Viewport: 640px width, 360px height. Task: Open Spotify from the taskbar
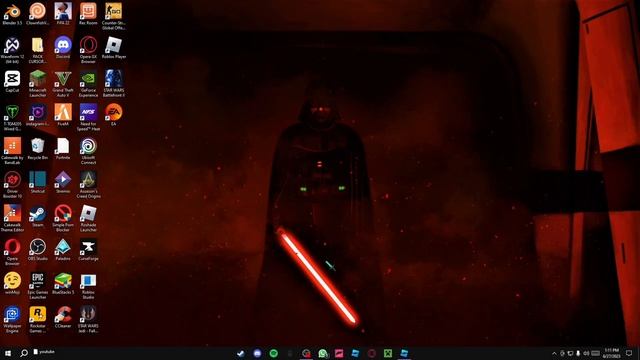point(273,353)
